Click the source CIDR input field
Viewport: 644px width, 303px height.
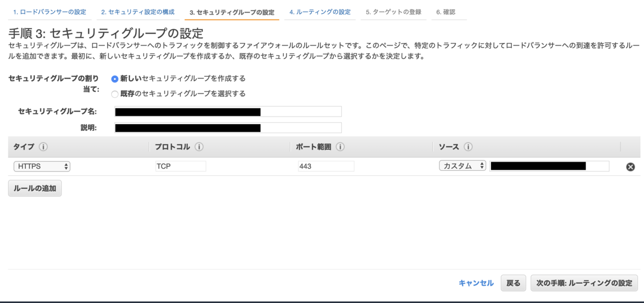pos(550,166)
